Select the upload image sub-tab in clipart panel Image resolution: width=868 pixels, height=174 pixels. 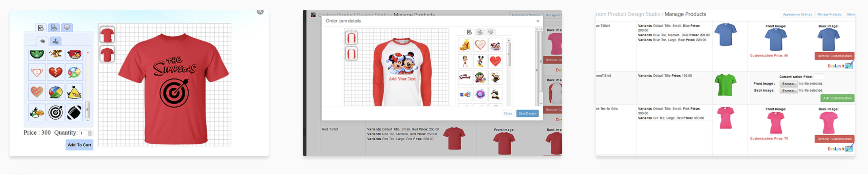[56, 41]
